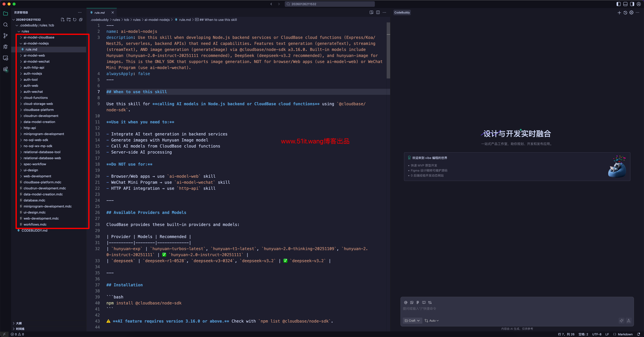Toggle the bottom panel visibility

(x=625, y=4)
